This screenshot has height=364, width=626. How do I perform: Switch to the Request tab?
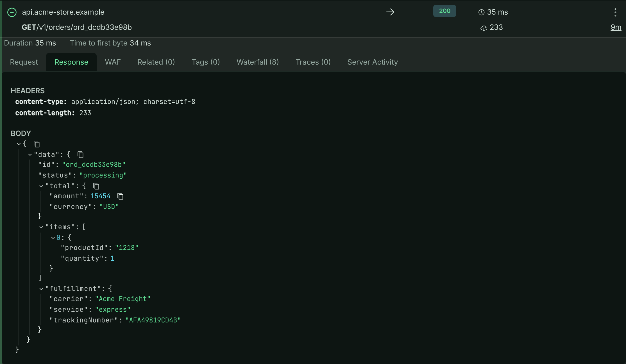point(24,62)
